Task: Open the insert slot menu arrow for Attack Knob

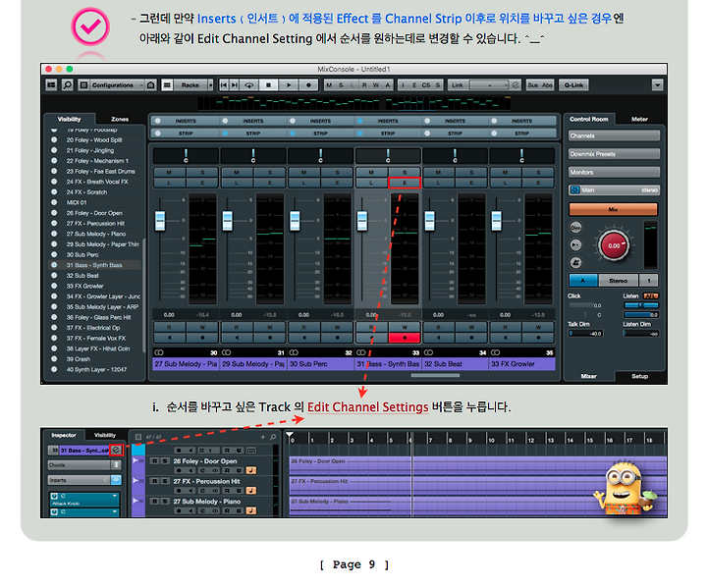Action: coord(115,496)
